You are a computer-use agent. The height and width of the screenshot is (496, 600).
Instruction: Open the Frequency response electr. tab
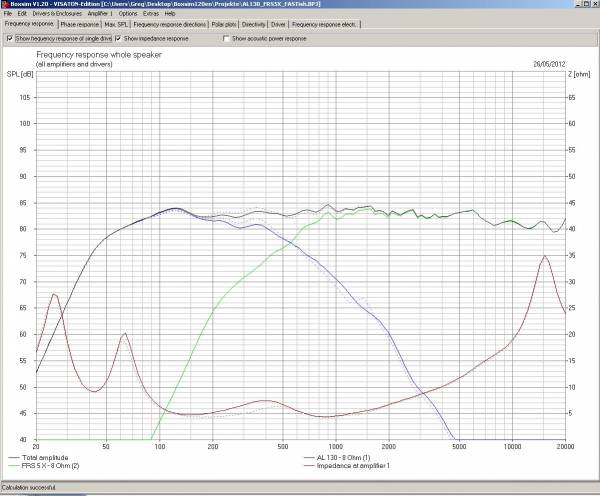[324, 24]
